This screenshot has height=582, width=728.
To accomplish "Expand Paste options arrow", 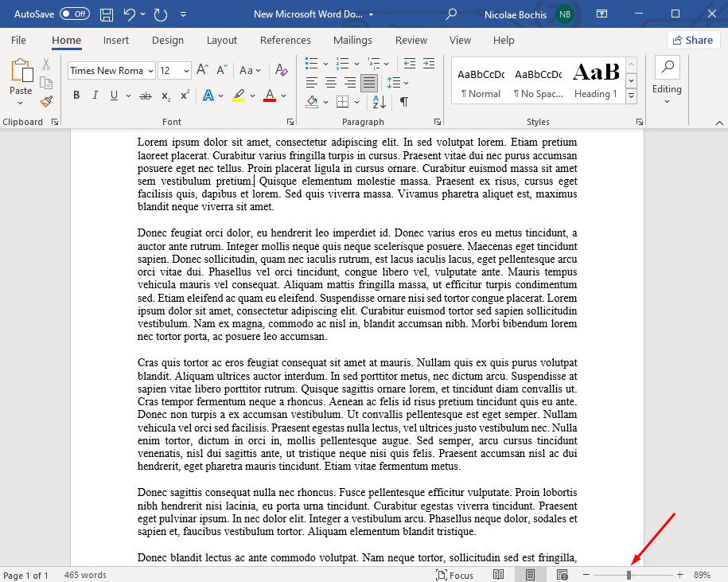I will tap(21, 103).
